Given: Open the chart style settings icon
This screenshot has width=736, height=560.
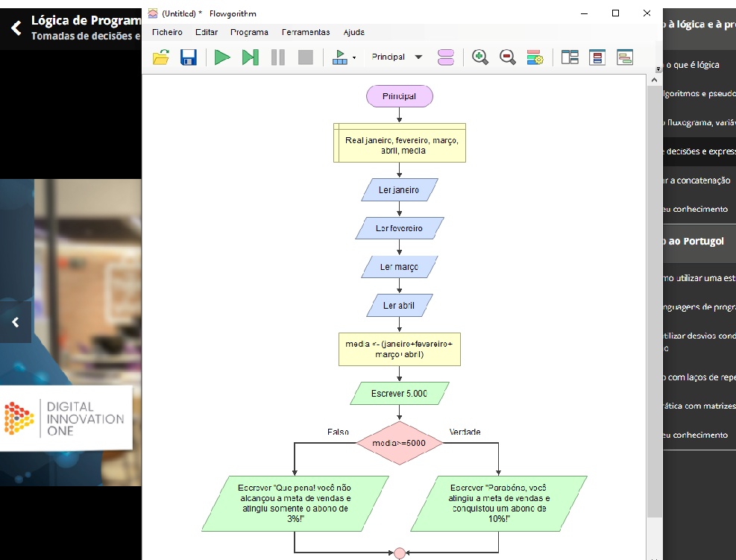Looking at the screenshot, I should (x=535, y=57).
